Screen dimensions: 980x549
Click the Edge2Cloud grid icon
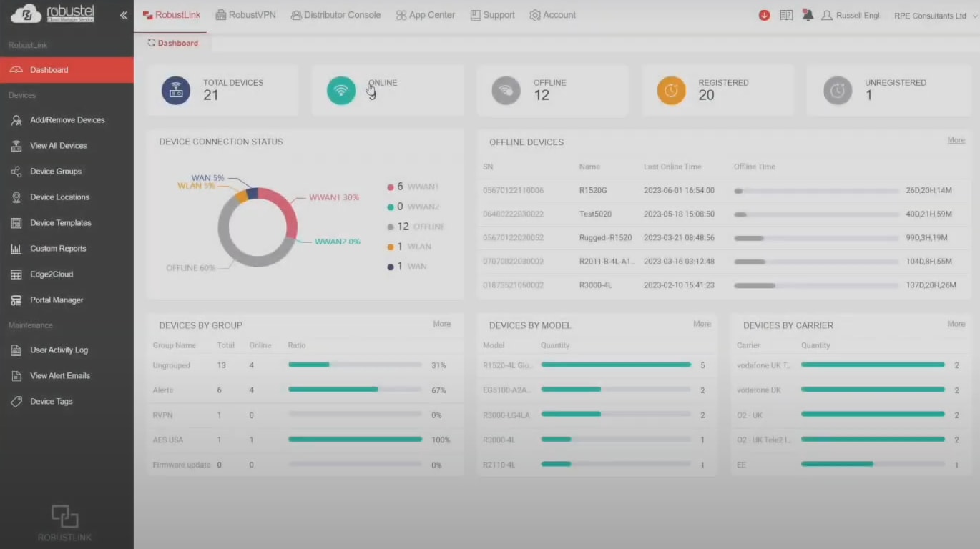click(16, 274)
